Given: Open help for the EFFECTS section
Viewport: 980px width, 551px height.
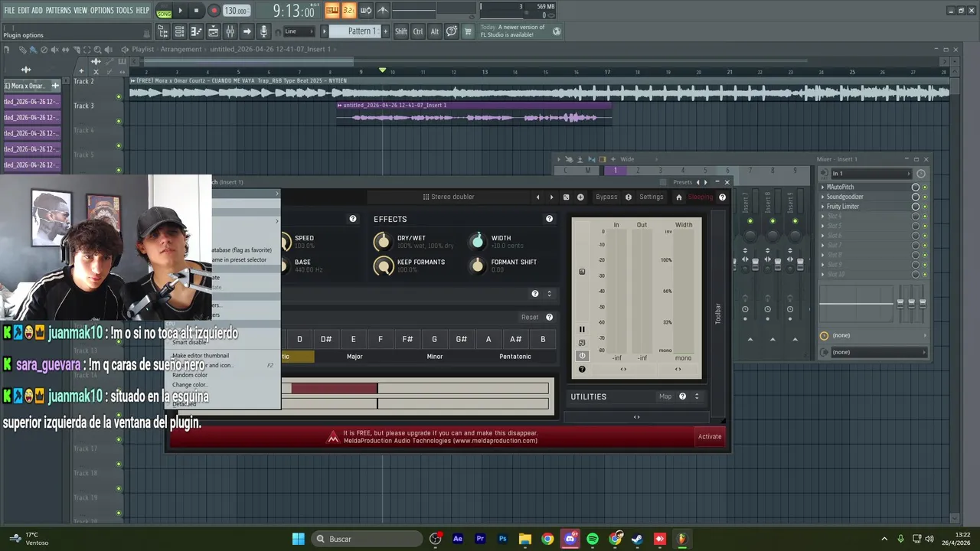Looking at the screenshot, I should tap(549, 219).
